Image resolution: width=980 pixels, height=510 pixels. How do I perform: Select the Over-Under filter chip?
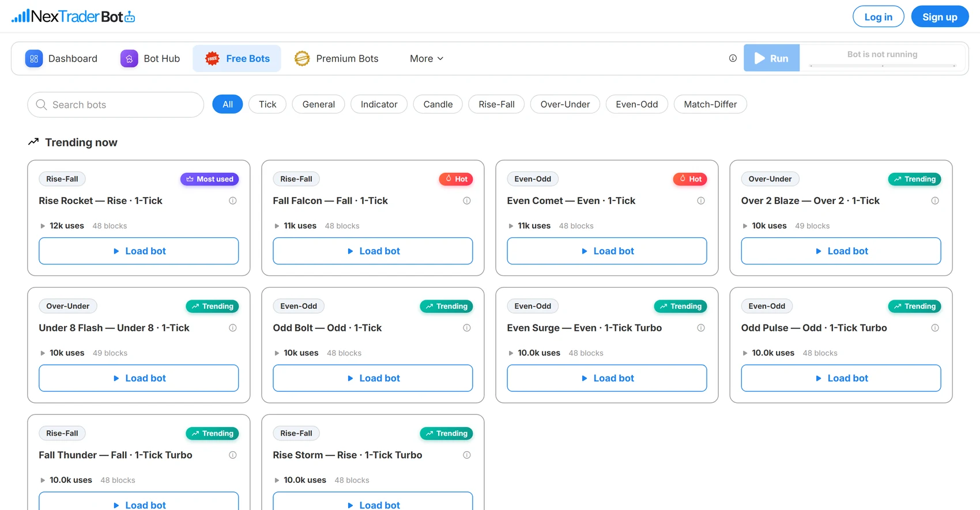click(565, 104)
